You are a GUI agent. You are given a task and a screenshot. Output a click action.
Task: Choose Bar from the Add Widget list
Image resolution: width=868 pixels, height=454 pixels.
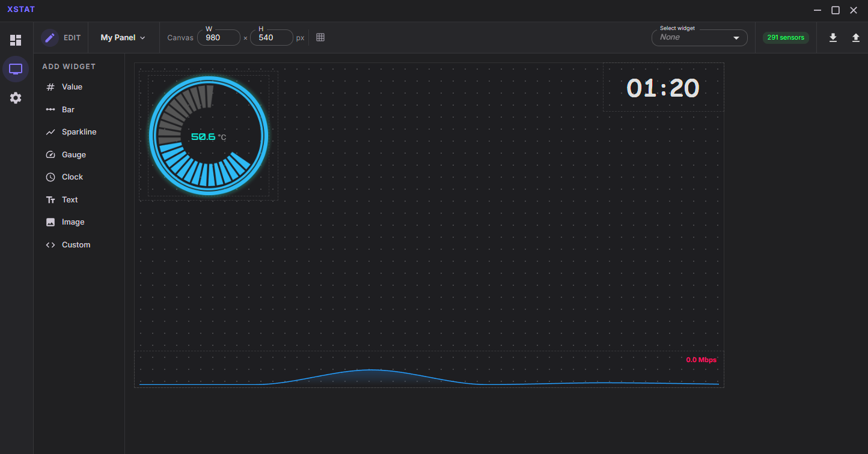point(67,109)
